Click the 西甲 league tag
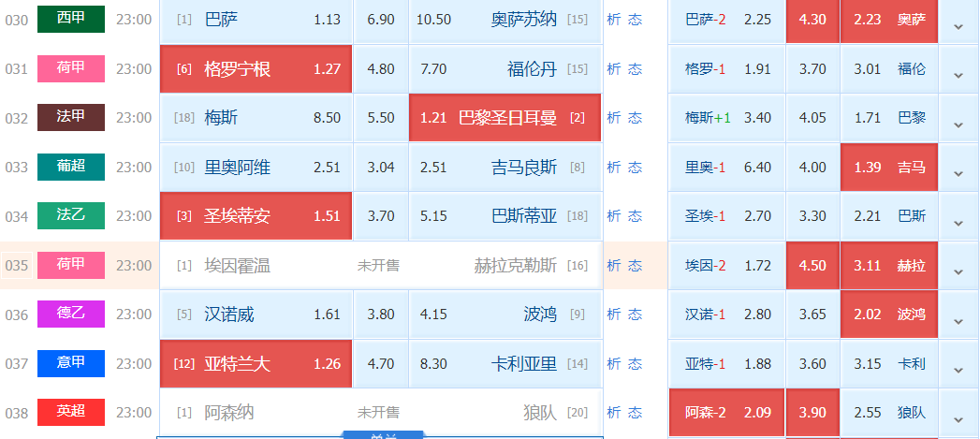Screen dimensions: 980x439 point(70,19)
